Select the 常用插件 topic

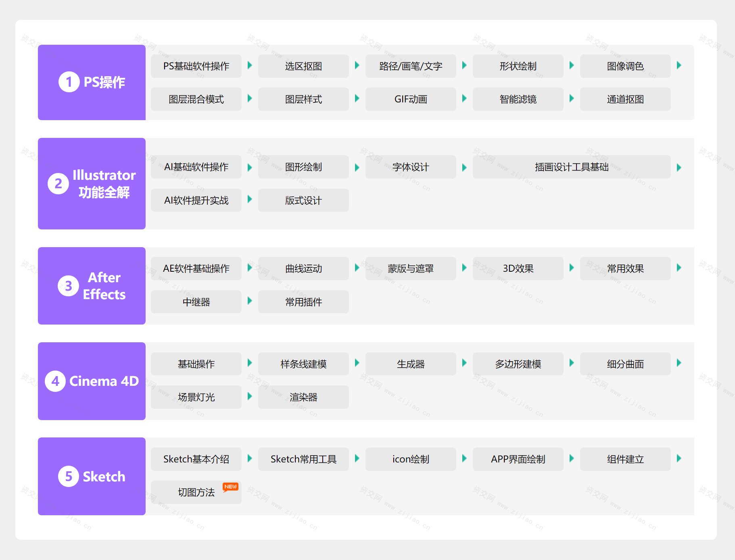[303, 302]
